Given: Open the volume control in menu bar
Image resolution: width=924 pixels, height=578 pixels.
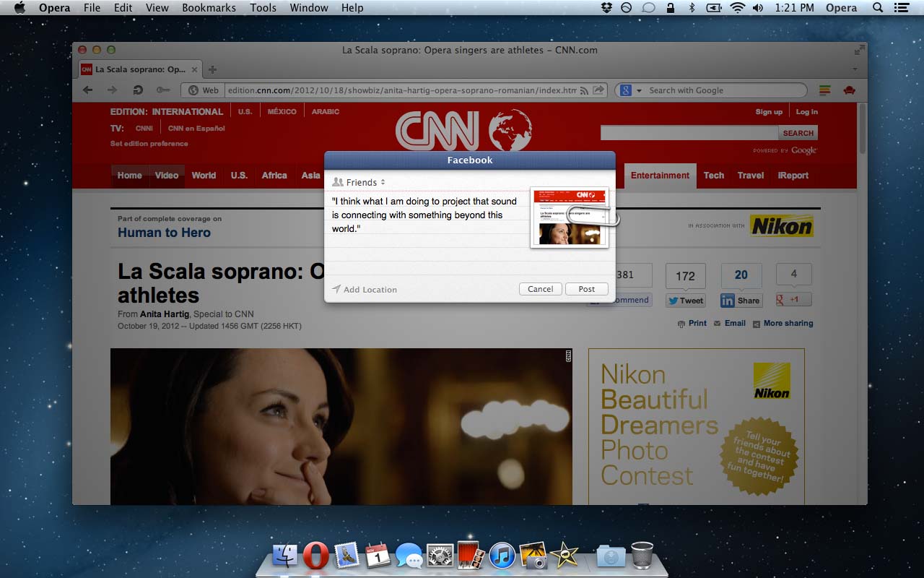Looking at the screenshot, I should coord(758,8).
